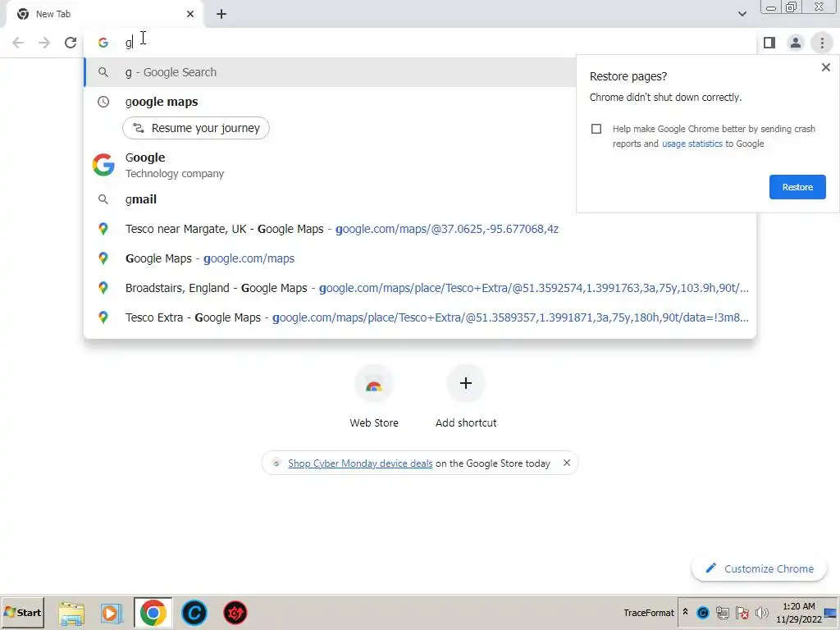Click the 'Resume your journey' chip

[x=196, y=128]
